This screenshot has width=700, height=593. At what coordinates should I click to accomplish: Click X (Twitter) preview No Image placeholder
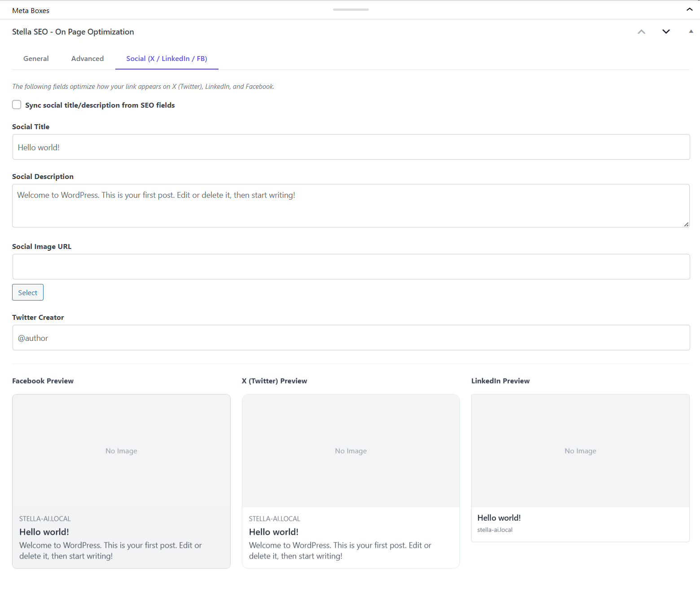[351, 451]
